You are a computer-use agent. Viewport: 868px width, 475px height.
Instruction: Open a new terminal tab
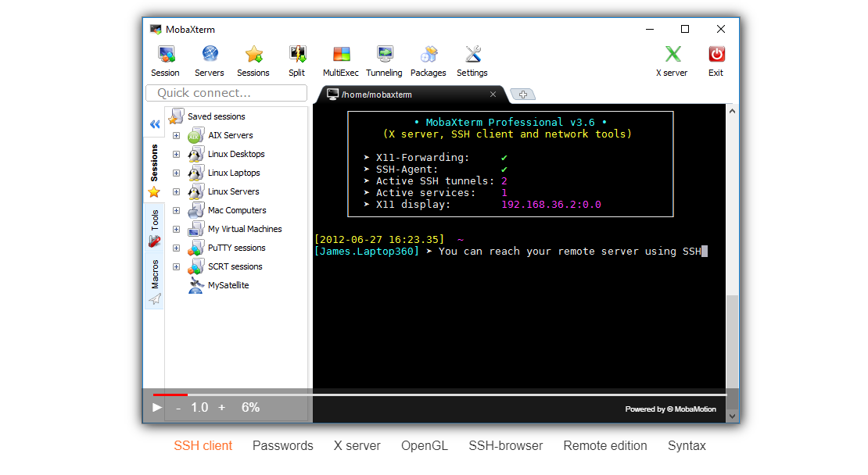pyautogui.click(x=522, y=94)
